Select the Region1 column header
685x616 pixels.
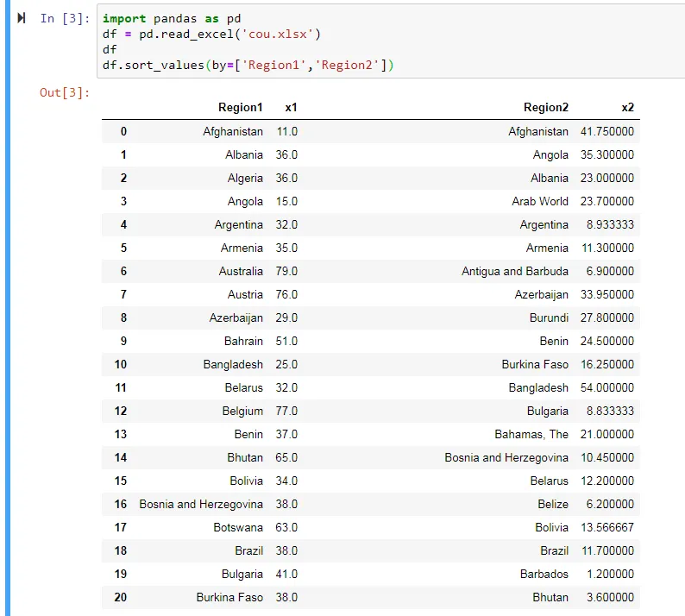click(x=241, y=108)
